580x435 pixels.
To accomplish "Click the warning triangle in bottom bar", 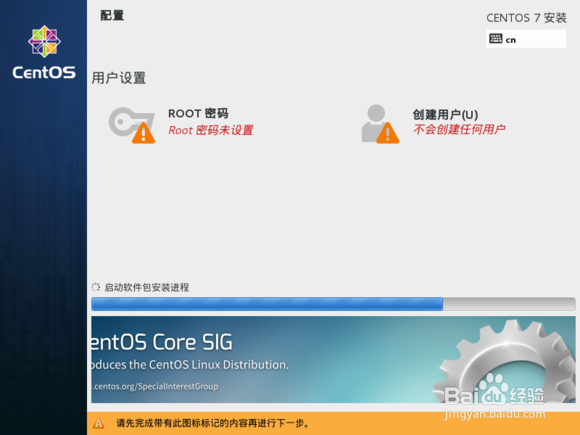I will 98,423.
